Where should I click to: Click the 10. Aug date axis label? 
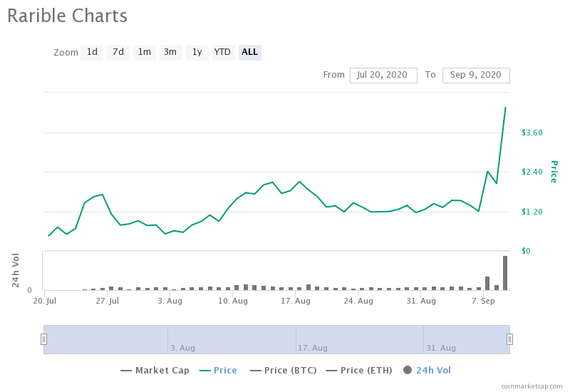[233, 301]
